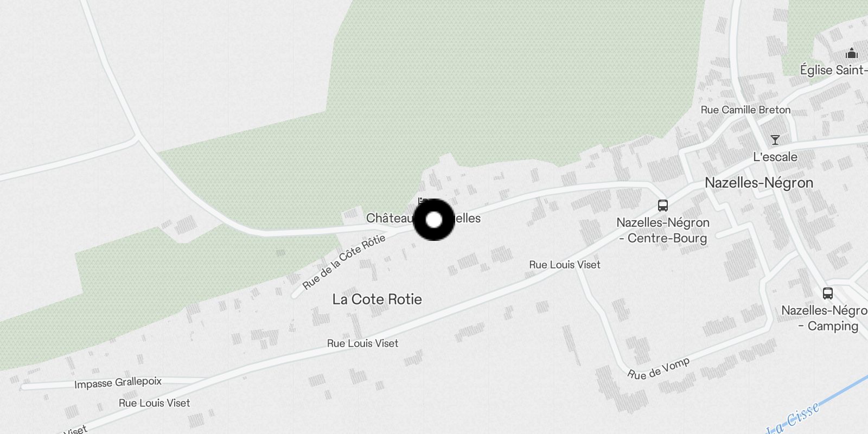Click the Église Saint church icon
The width and height of the screenshot is (868, 434).
point(852,53)
